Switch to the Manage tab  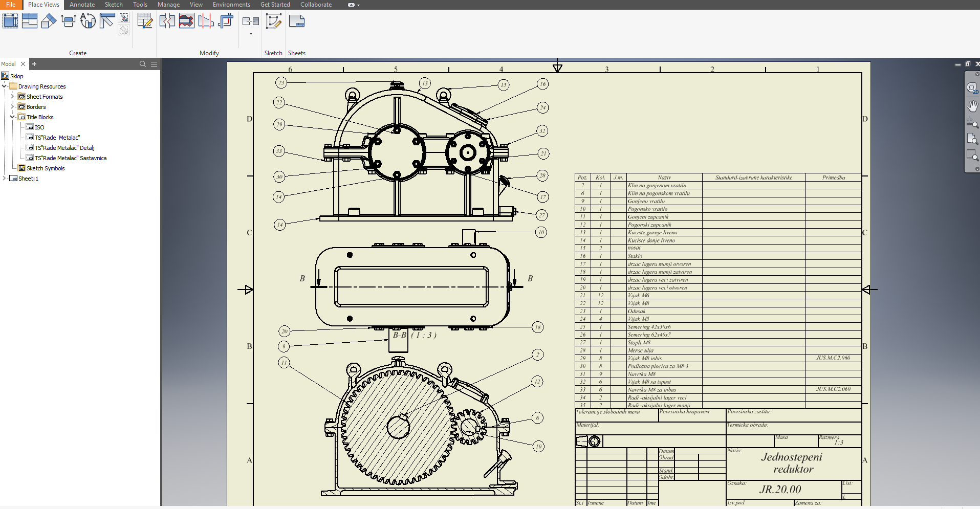coord(168,5)
